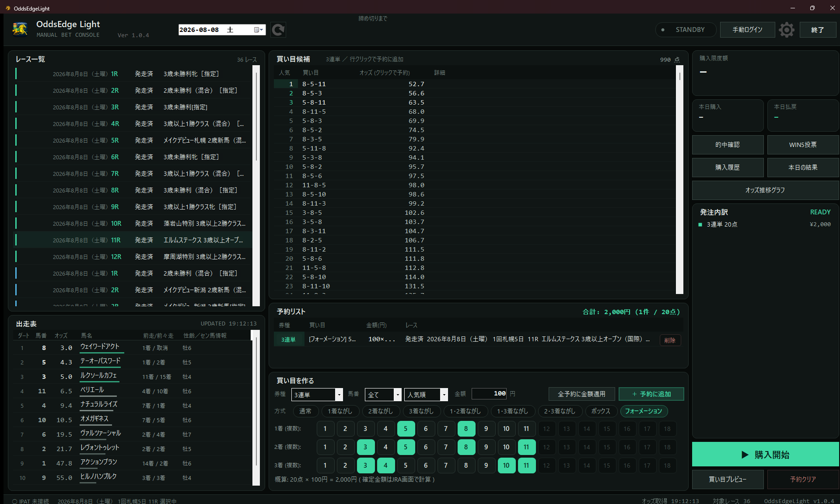Expand the date dropdown 2026-08-08
840x504 pixels.
tap(262, 30)
